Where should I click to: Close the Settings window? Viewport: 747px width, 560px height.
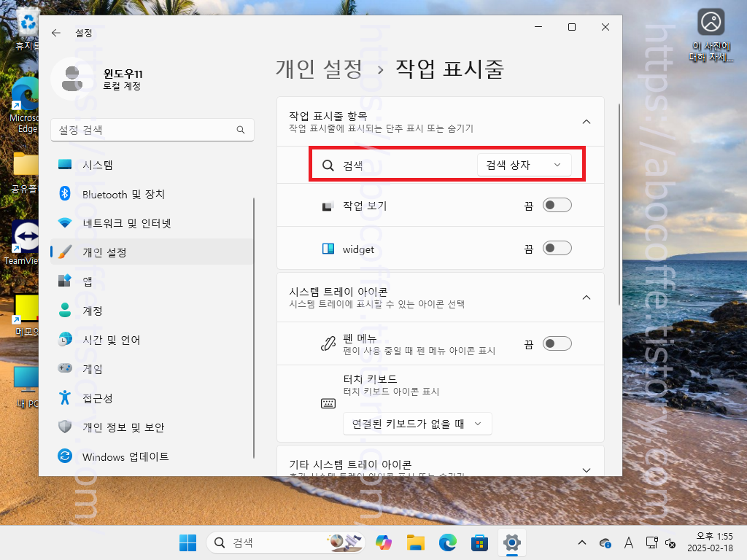(x=605, y=27)
